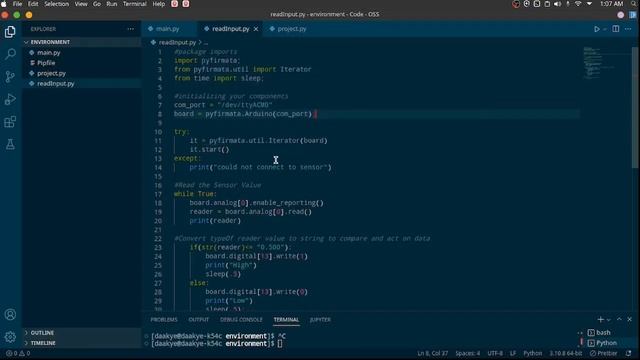Click the Wi-Fi icon in system tray

point(578,4)
